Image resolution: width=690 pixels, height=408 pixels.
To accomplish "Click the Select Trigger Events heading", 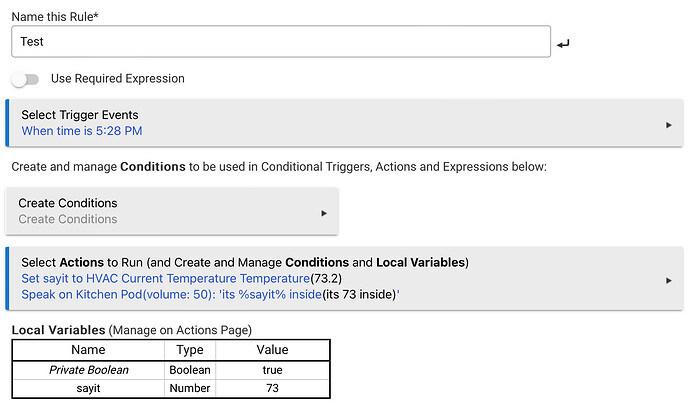I will coord(80,115).
